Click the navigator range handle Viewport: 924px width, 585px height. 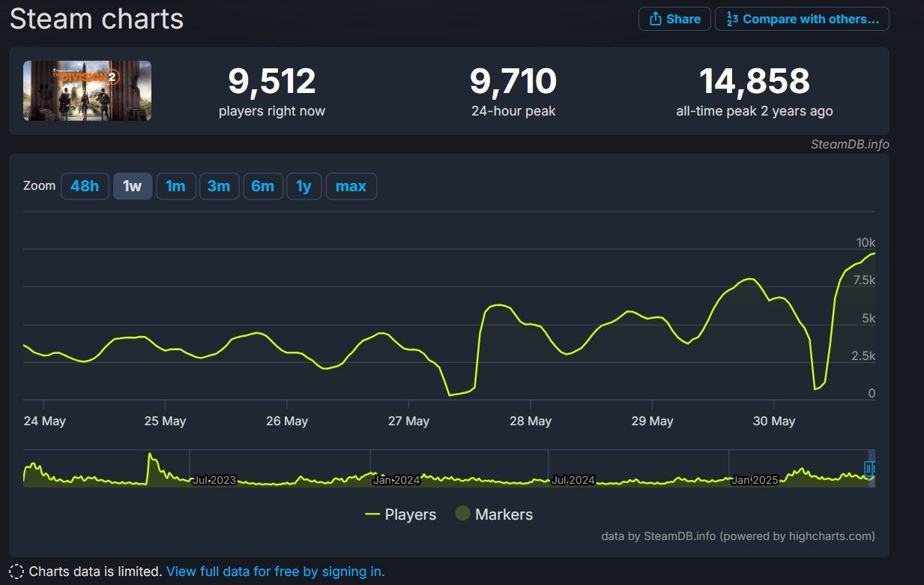click(869, 469)
